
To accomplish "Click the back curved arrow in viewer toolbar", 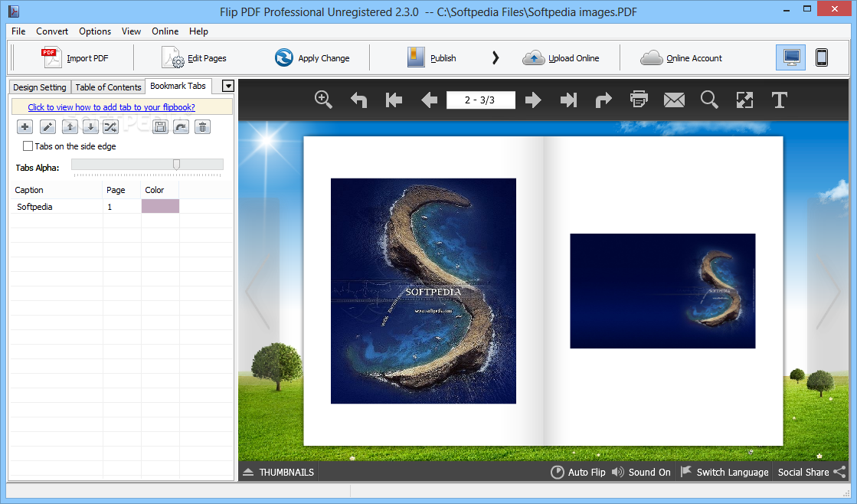I will point(358,100).
